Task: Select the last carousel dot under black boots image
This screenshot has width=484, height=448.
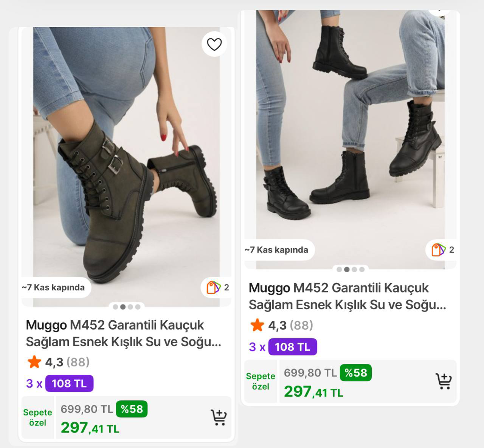Action: click(x=362, y=270)
